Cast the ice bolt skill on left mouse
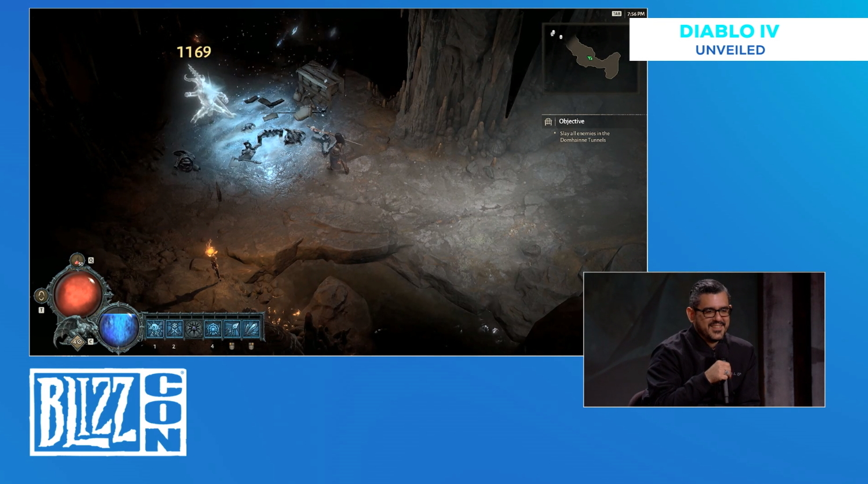The height and width of the screenshot is (484, 868). 232,329
